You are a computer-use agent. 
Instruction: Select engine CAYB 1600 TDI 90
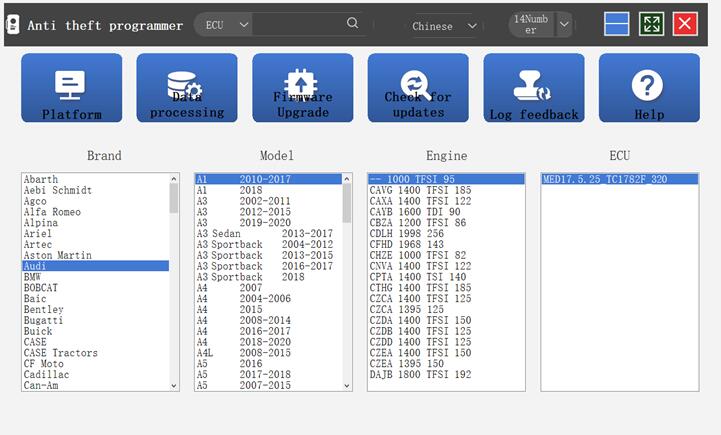point(446,212)
